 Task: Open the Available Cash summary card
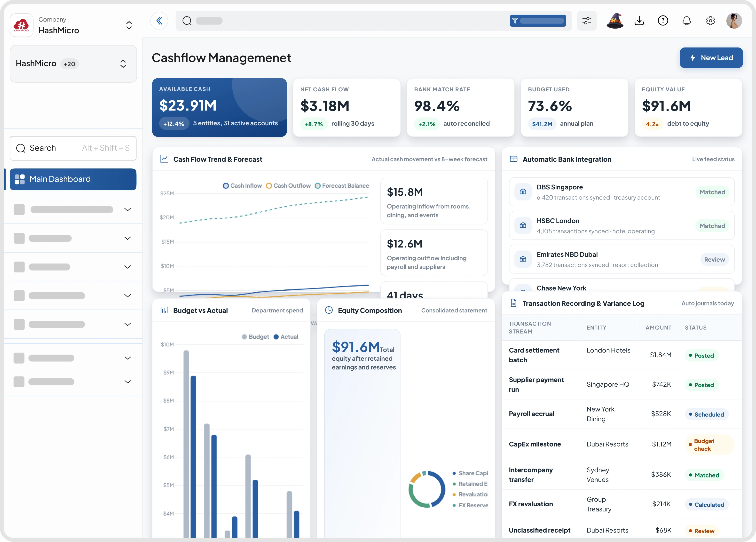point(219,107)
